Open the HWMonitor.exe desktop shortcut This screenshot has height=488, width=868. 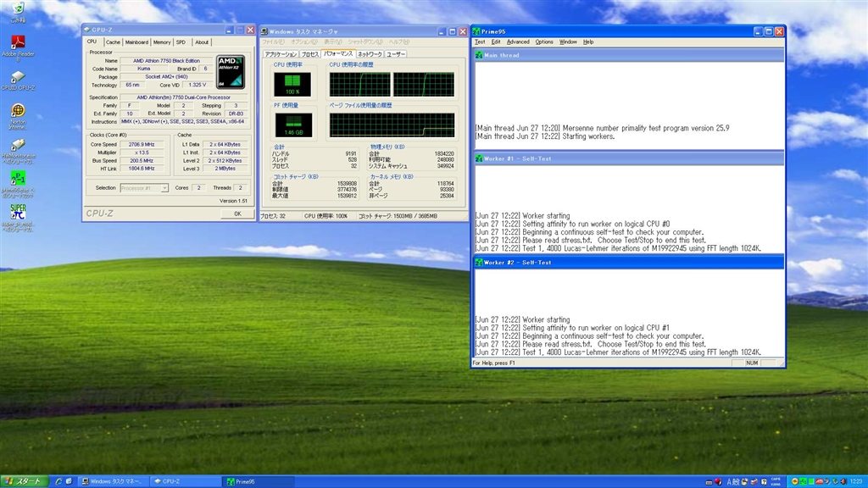tap(19, 143)
